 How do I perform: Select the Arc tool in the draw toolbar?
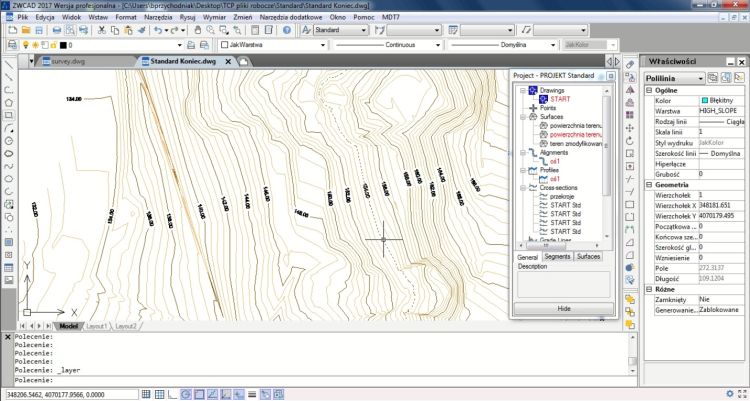click(x=9, y=128)
